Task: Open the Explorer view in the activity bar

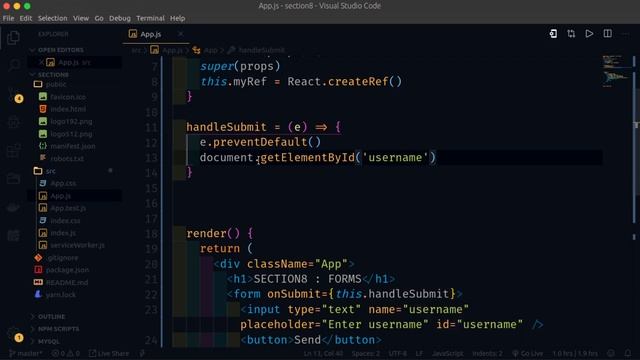Action: (13, 38)
